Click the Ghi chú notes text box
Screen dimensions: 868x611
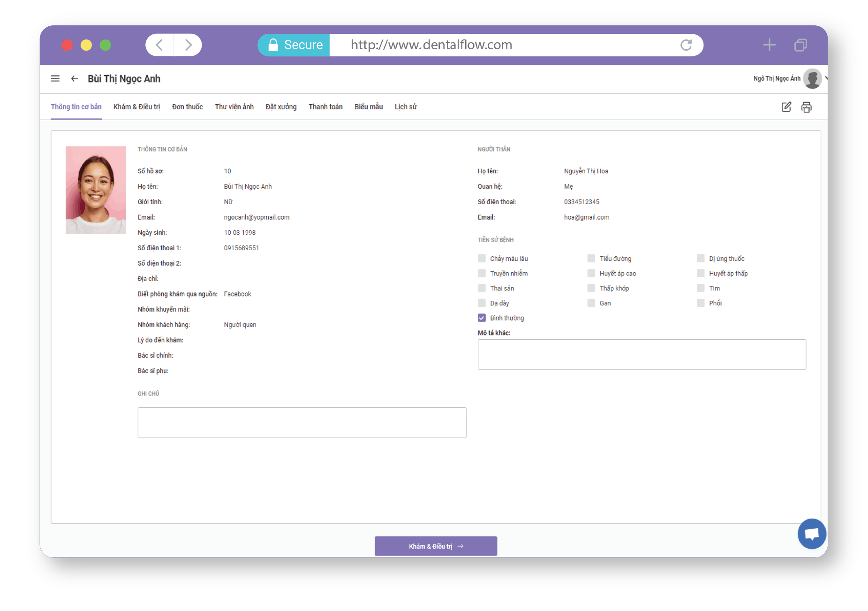coord(302,423)
